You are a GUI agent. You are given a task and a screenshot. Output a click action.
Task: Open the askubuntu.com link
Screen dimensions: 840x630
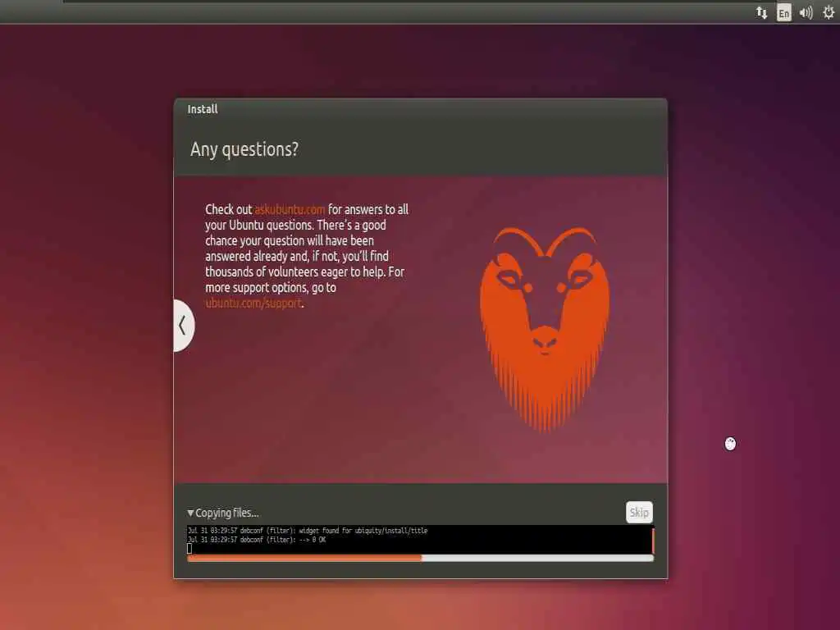coord(290,209)
